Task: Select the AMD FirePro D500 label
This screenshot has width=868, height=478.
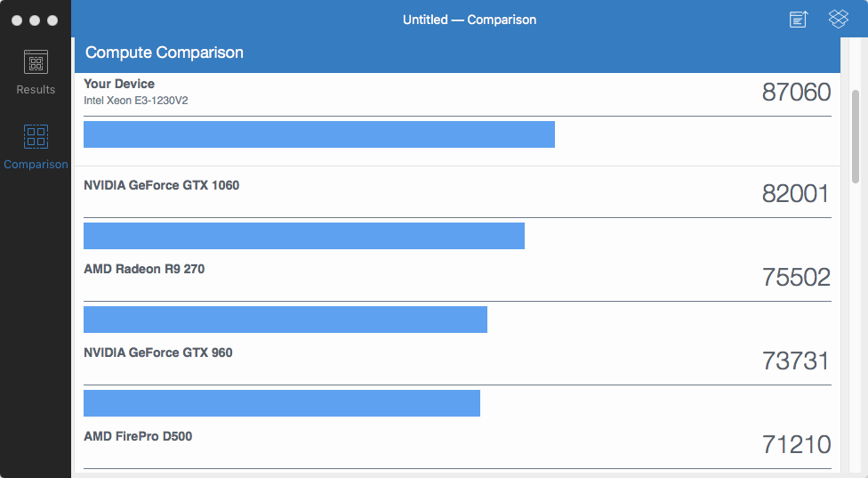Action: 138,436
